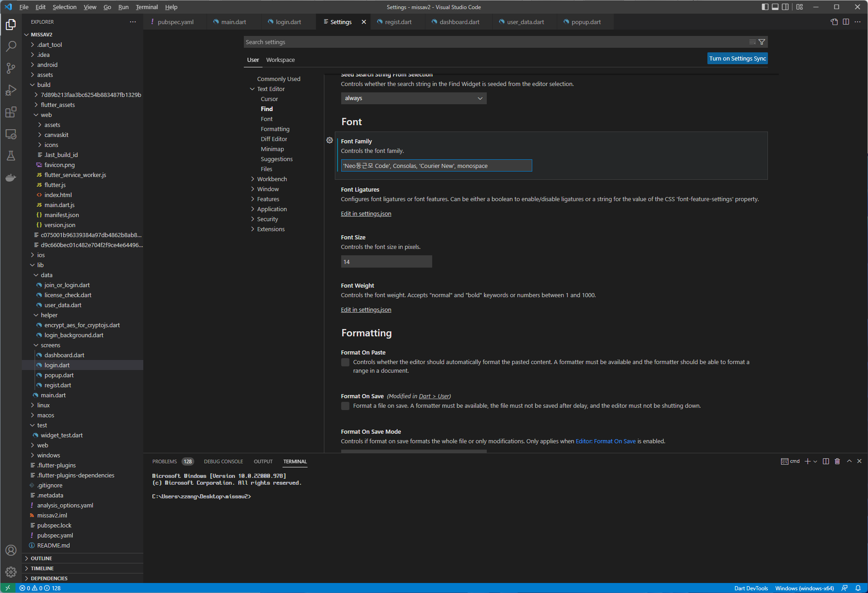Image resolution: width=868 pixels, height=593 pixels.
Task: Open the 'Dart > User' modified link
Action: (x=434, y=396)
